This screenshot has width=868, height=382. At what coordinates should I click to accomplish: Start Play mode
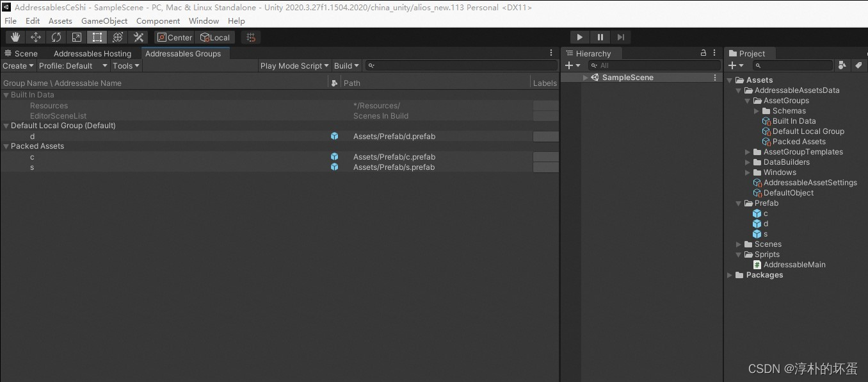coord(579,37)
